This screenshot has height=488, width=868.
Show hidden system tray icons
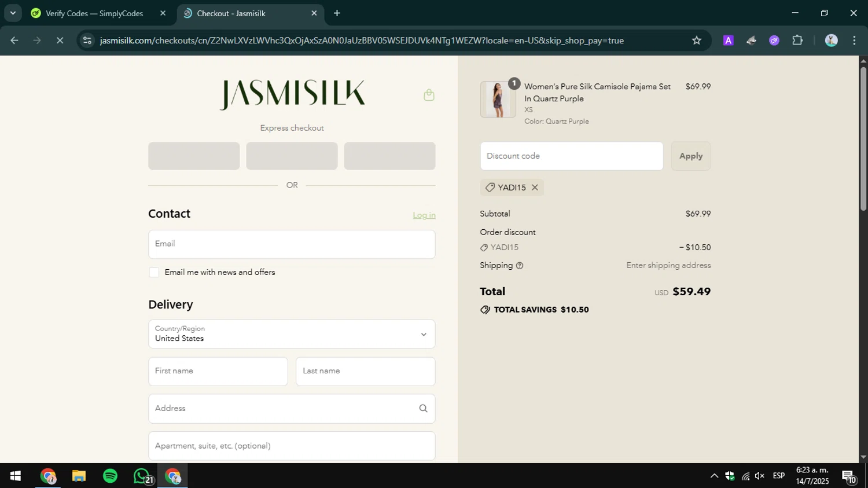[x=714, y=476]
